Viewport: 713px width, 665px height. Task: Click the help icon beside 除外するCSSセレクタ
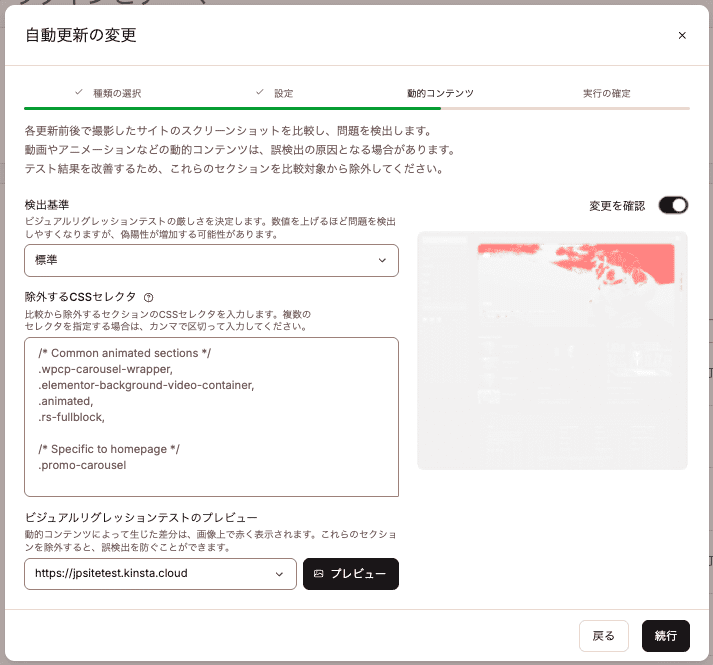149,297
